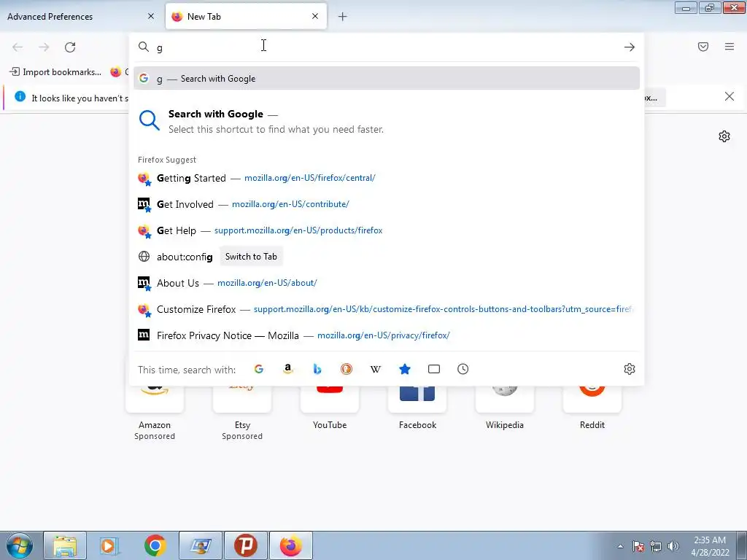Image resolution: width=747 pixels, height=560 pixels.
Task: Open the Firefox application menu
Action: tap(729, 47)
